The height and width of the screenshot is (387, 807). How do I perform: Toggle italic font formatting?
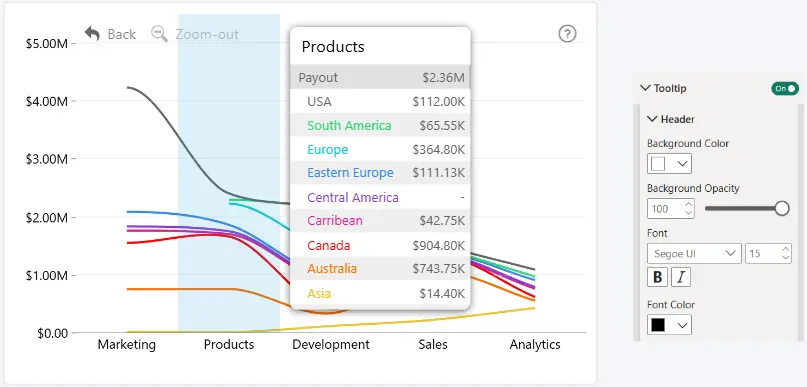681,277
